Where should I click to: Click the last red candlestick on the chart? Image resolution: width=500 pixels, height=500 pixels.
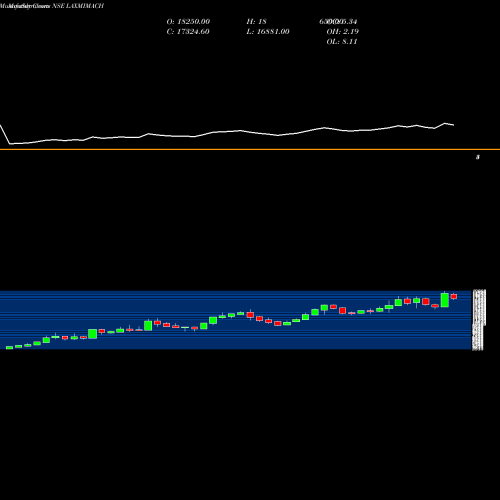click(x=454, y=296)
